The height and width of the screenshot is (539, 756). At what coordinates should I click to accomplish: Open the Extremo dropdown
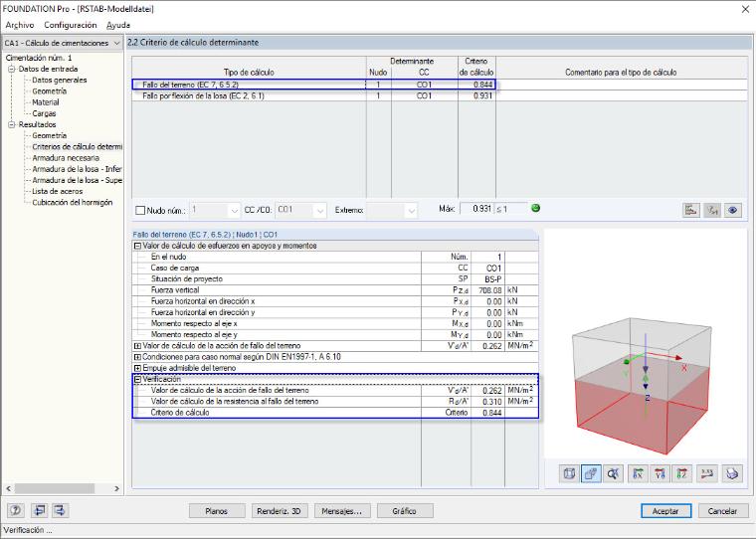(411, 210)
